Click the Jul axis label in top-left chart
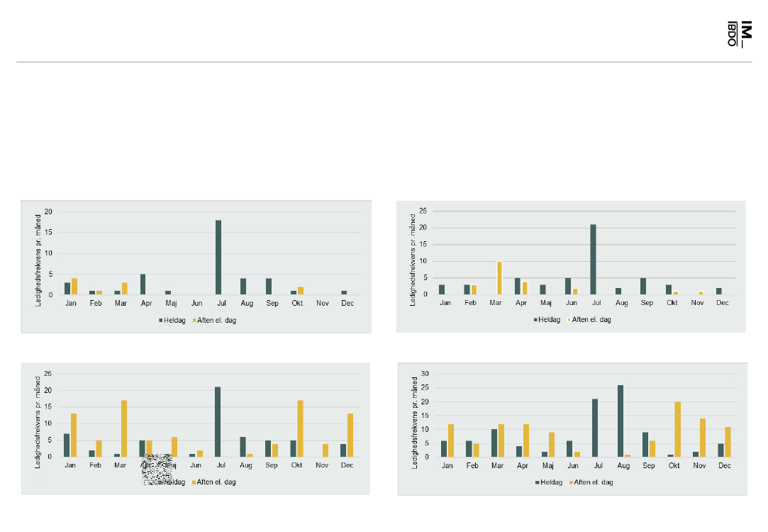Screen dimensions: 768x532 pyautogui.click(x=221, y=303)
